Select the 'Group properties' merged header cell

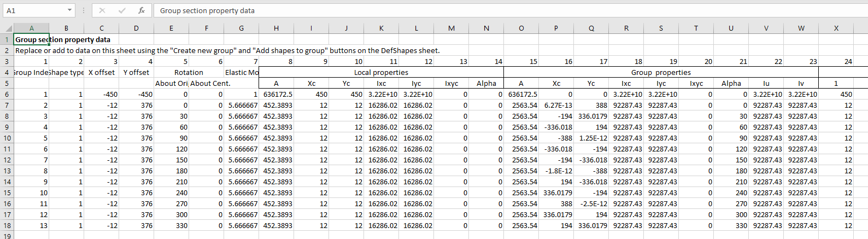(661, 72)
